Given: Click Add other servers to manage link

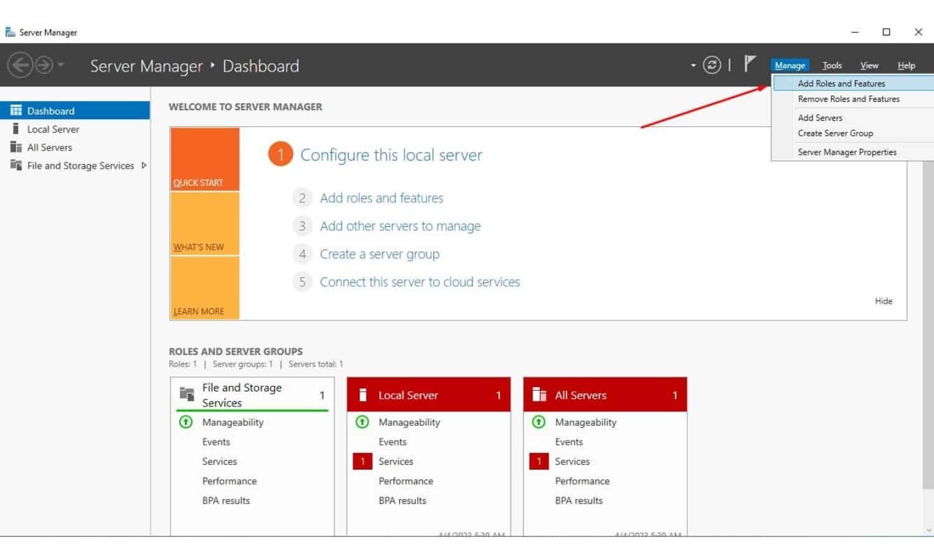Looking at the screenshot, I should click(400, 226).
